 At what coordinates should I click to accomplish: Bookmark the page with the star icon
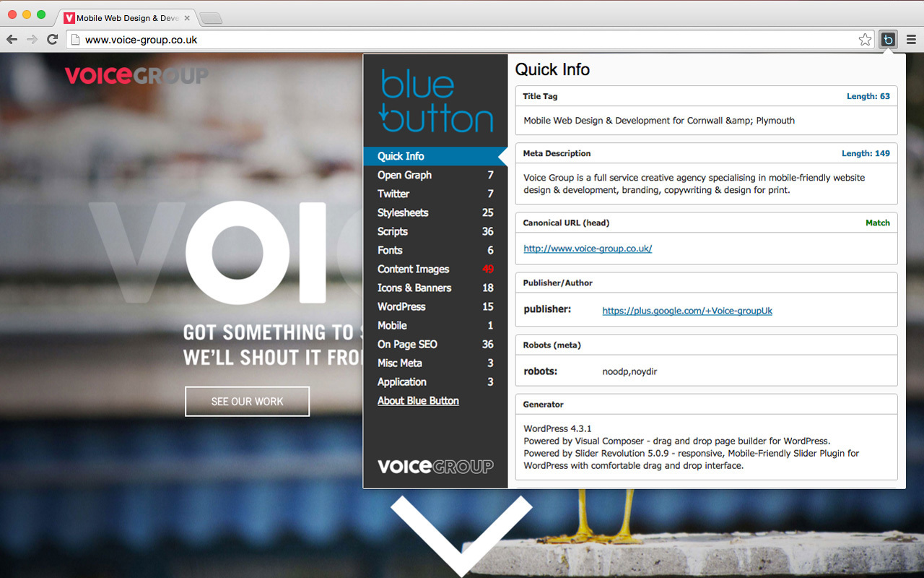tap(864, 40)
